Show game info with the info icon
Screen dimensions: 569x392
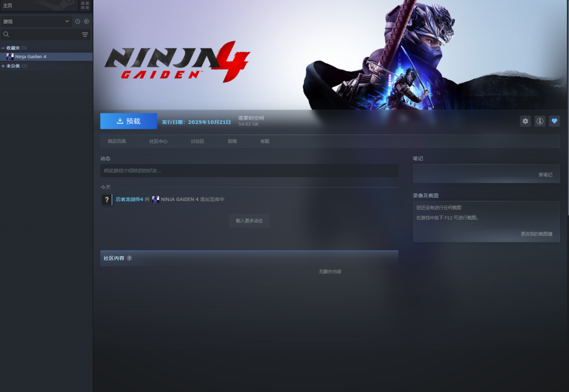(539, 121)
